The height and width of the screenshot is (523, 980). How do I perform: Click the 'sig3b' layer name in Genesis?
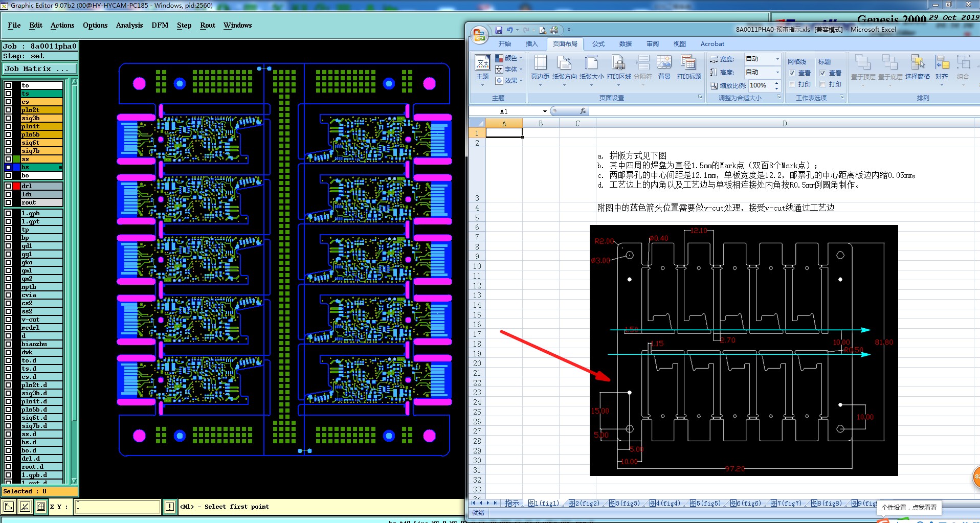click(x=41, y=118)
